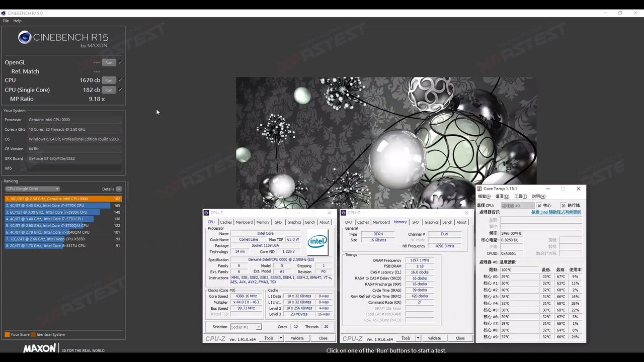Open Memory tab in left CPU-Z window

(x=263, y=222)
